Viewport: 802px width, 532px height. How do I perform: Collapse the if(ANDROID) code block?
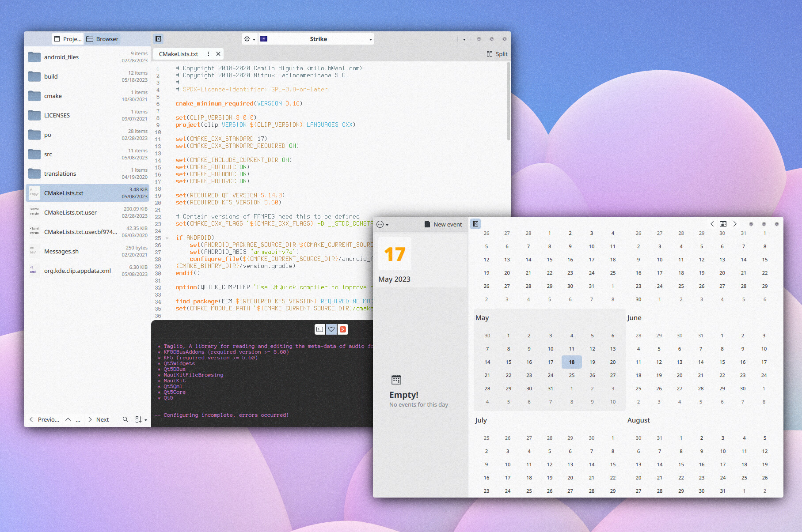coord(167,238)
